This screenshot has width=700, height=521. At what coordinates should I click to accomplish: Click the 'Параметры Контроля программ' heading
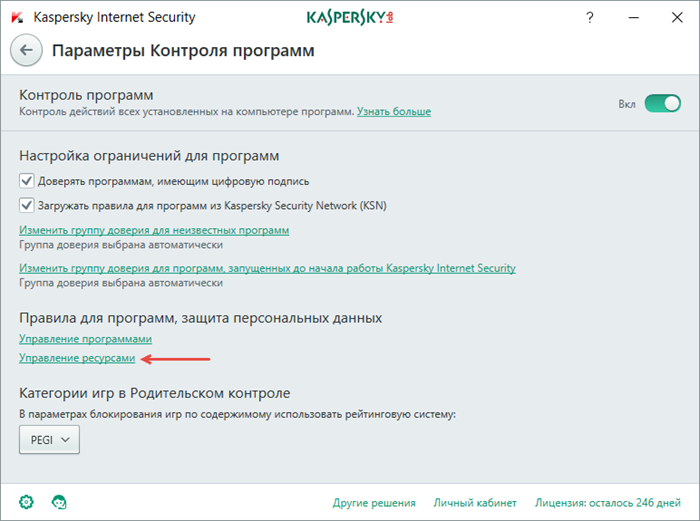click(x=183, y=50)
